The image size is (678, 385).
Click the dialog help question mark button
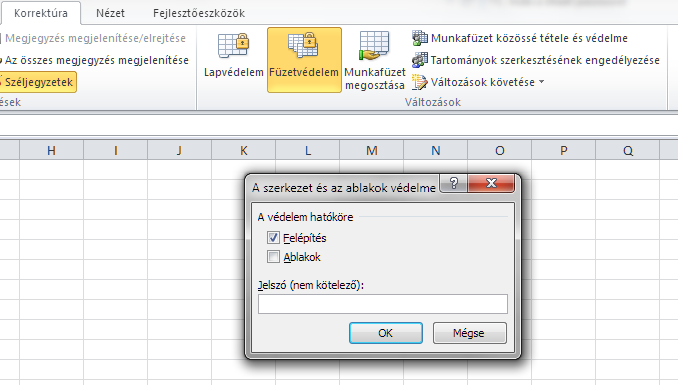[x=454, y=183]
